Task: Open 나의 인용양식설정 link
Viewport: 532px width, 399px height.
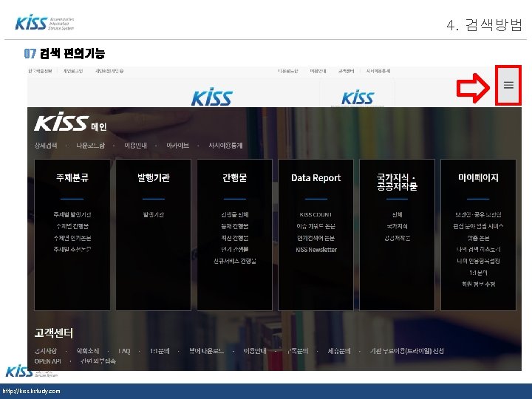Action: (x=478, y=261)
